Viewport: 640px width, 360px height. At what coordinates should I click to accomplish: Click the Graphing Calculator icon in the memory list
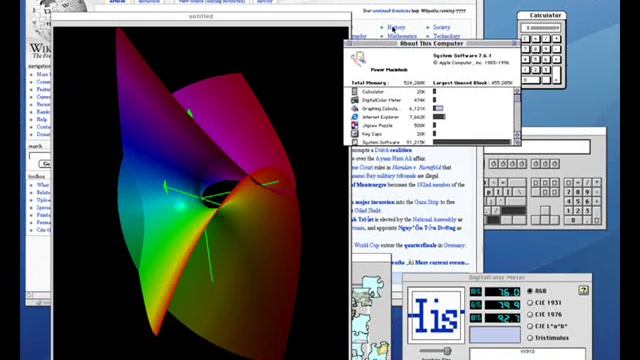coord(355,109)
